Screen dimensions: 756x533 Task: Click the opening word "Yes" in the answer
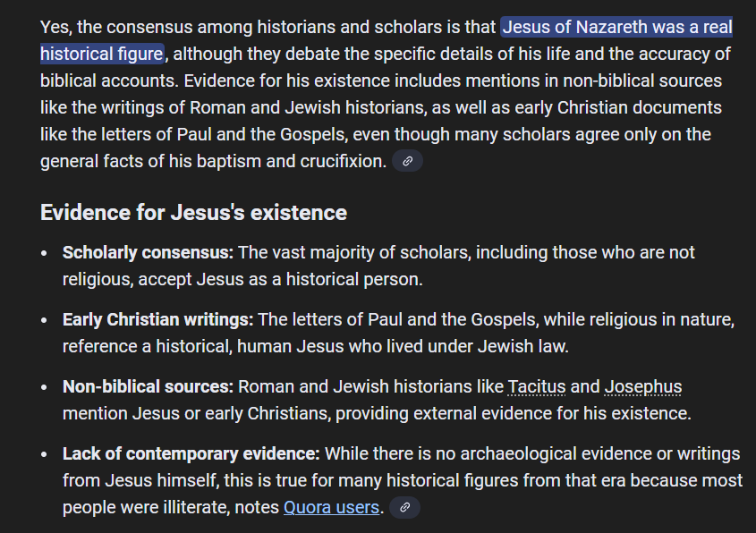click(x=55, y=27)
